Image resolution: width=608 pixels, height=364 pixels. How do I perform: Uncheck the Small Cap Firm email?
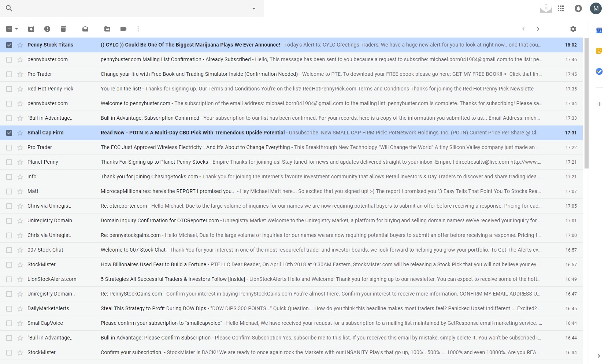(9, 133)
